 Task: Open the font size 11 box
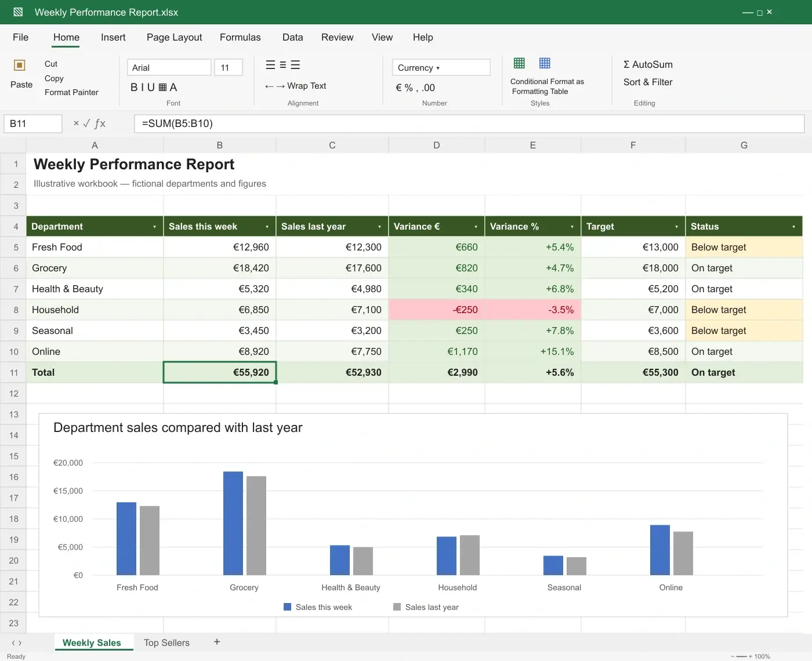pyautogui.click(x=229, y=67)
